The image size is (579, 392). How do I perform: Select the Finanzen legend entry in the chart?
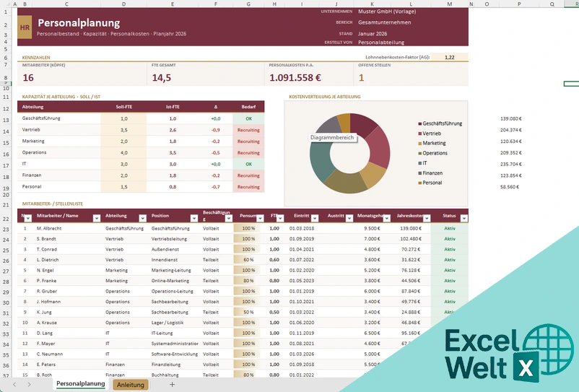(430, 173)
